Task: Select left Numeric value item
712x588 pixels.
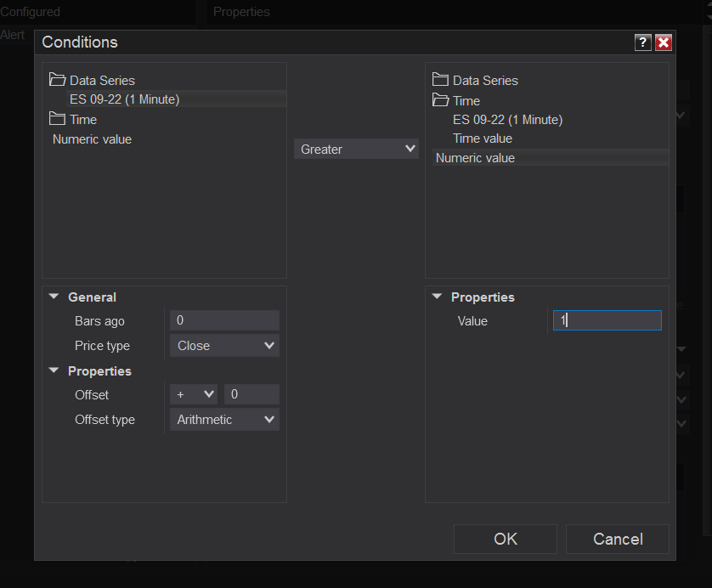Action: click(92, 139)
